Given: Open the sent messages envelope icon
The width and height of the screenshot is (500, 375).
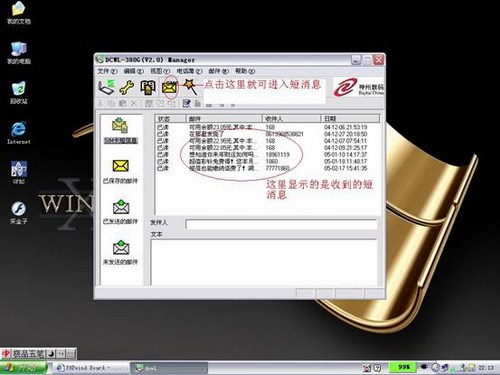Looking at the screenshot, I should point(121,207).
